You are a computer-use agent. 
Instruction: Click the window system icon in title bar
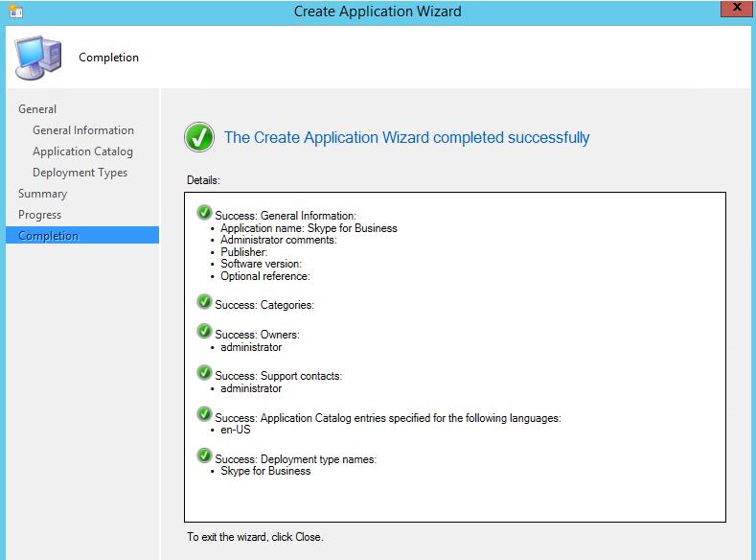pos(12,12)
